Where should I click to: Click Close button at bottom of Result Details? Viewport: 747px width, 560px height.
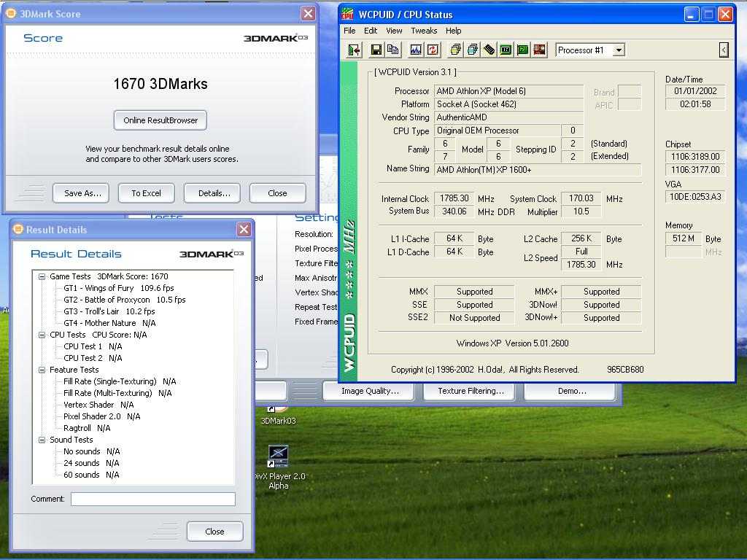tap(215, 531)
